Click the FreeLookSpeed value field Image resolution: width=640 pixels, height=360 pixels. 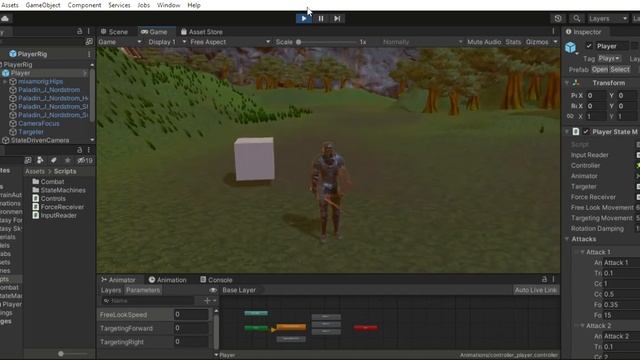(x=191, y=314)
